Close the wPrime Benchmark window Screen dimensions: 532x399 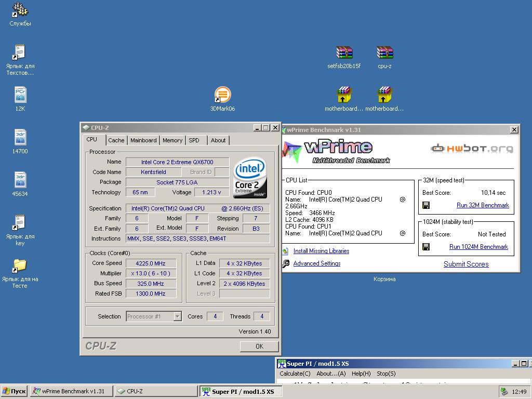click(x=514, y=129)
